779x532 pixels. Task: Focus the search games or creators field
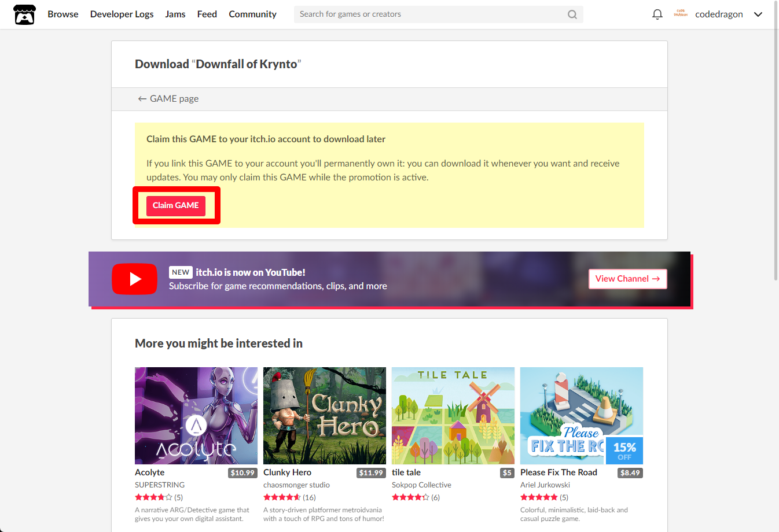coord(438,14)
